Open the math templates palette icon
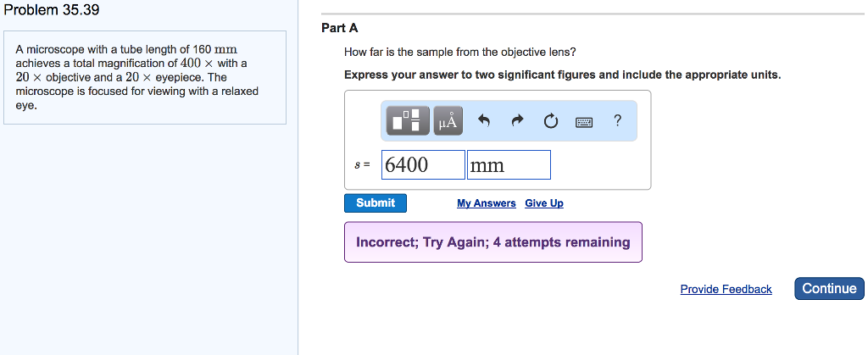 click(x=408, y=122)
